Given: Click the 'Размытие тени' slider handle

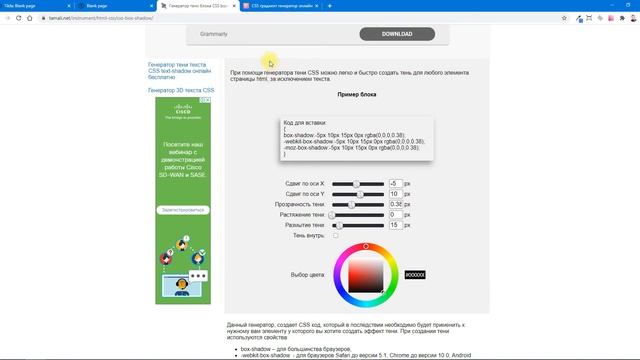Looking at the screenshot, I should [340, 225].
